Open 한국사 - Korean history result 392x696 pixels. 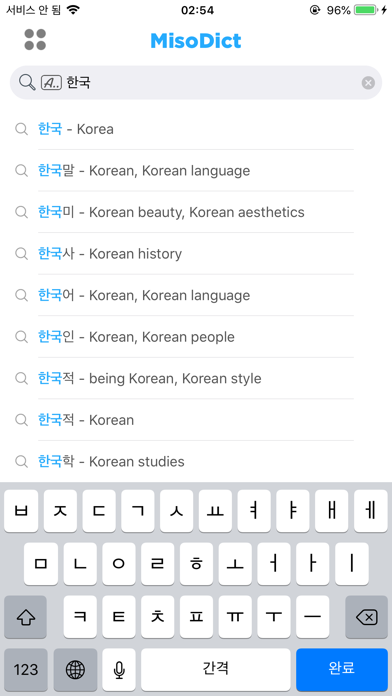tap(196, 254)
